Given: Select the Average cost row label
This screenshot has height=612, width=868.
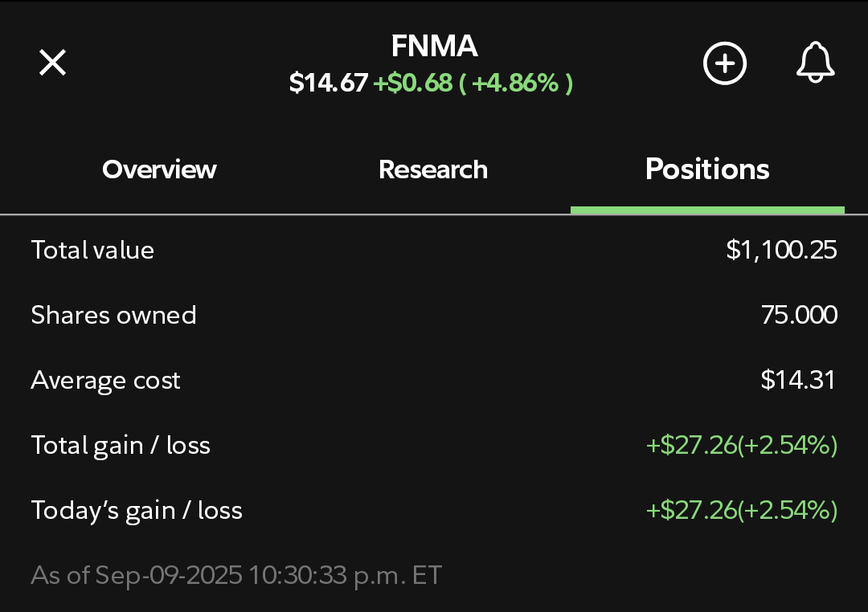Looking at the screenshot, I should pyautogui.click(x=105, y=380).
